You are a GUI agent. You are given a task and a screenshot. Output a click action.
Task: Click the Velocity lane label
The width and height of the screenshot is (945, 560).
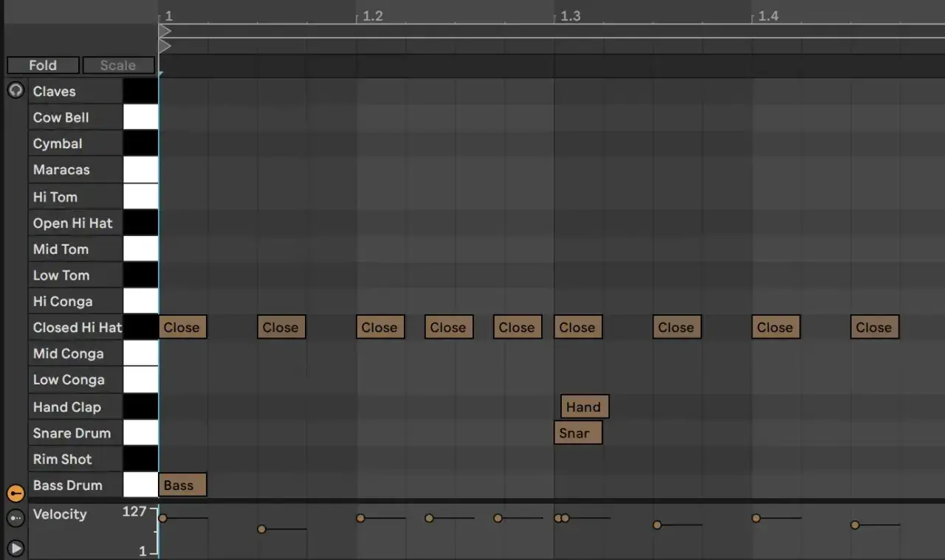click(x=60, y=514)
